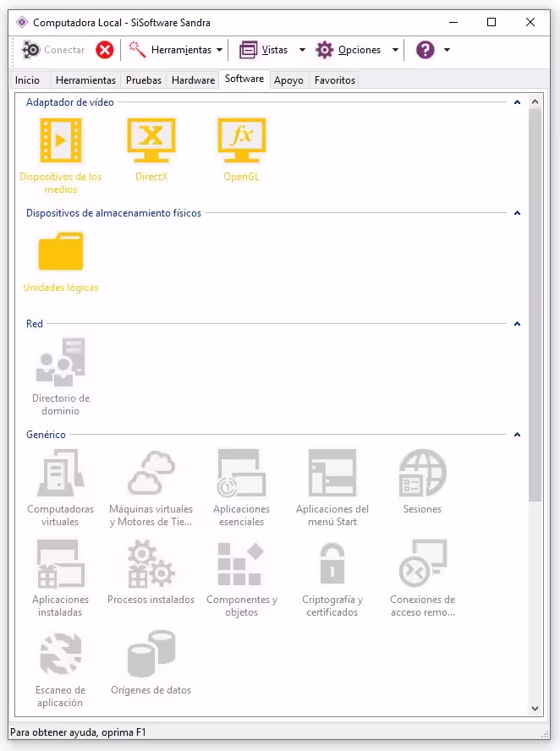Minimize the SiSoftware Sandra window
Image resolution: width=560 pixels, height=751 pixels.
click(x=453, y=22)
